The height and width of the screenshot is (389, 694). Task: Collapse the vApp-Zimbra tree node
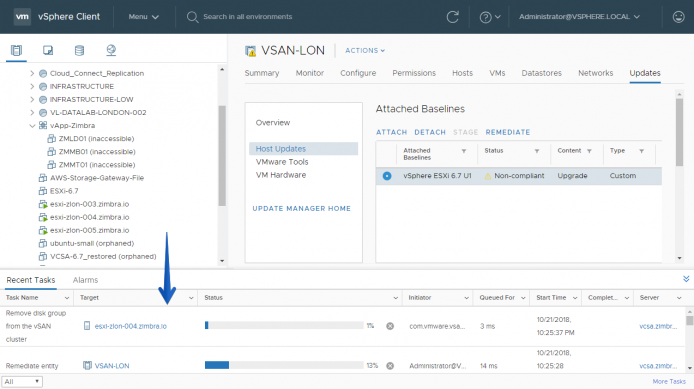pyautogui.click(x=32, y=126)
